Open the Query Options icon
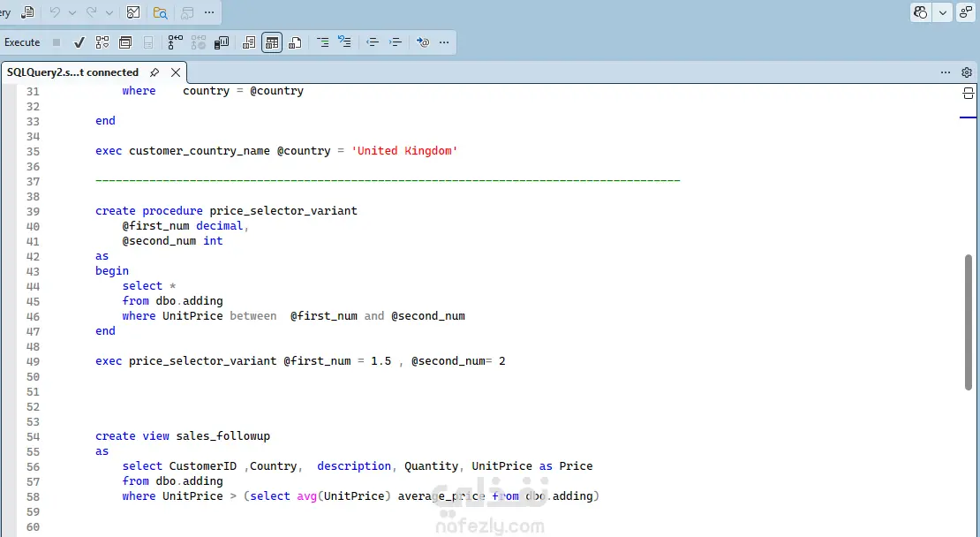This screenshot has height=537, width=980. (x=125, y=42)
